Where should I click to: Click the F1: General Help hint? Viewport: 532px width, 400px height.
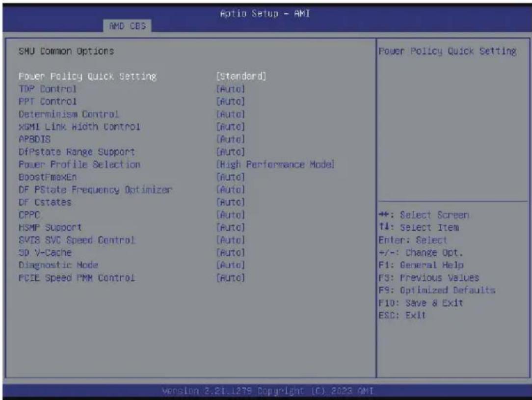click(x=421, y=266)
